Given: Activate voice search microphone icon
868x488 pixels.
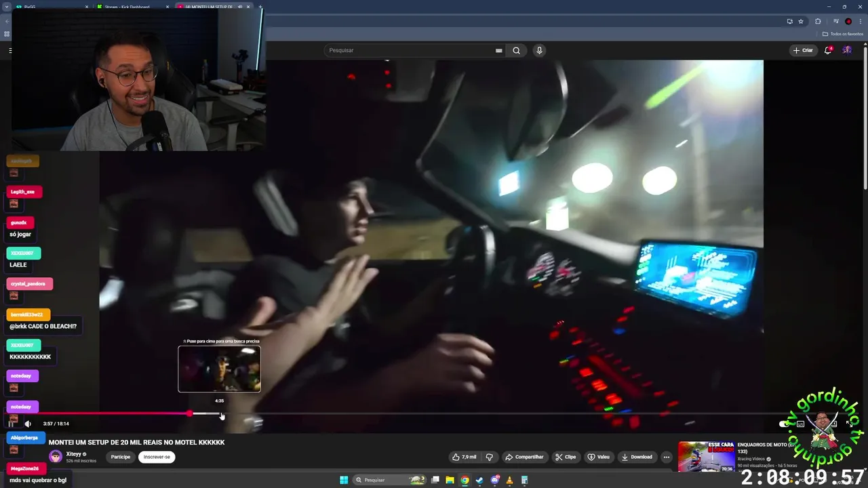Looking at the screenshot, I should click(x=539, y=50).
